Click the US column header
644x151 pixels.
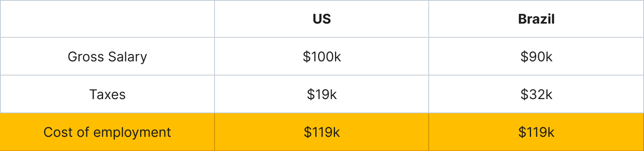click(x=321, y=19)
